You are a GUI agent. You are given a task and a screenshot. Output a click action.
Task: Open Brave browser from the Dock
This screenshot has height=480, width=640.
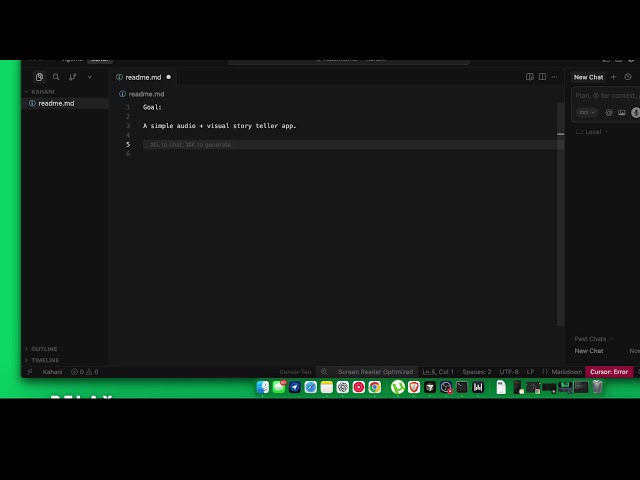[x=414, y=387]
